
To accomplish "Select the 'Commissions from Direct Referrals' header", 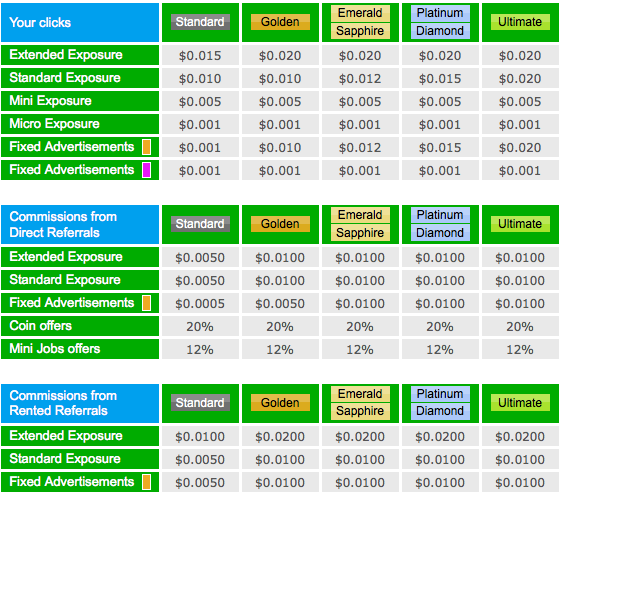I will coord(80,224).
